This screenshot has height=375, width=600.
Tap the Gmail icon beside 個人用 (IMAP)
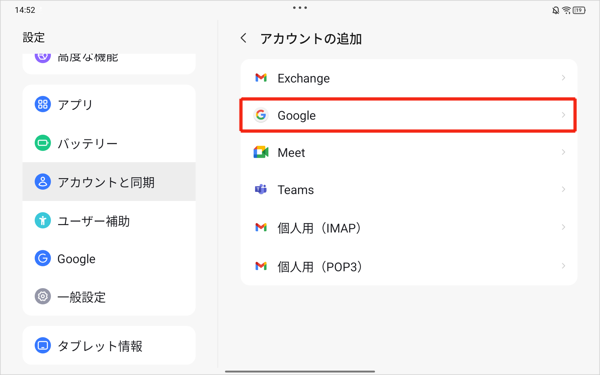pyautogui.click(x=261, y=227)
